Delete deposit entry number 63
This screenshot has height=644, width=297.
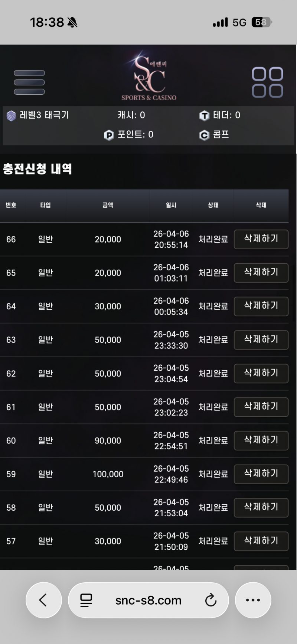click(261, 339)
